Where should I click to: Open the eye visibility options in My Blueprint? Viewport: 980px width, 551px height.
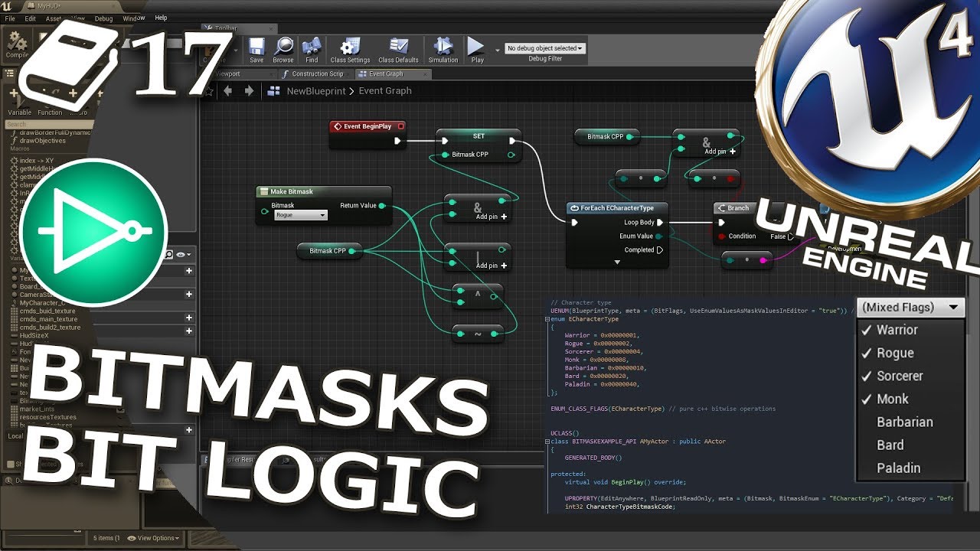(183, 254)
